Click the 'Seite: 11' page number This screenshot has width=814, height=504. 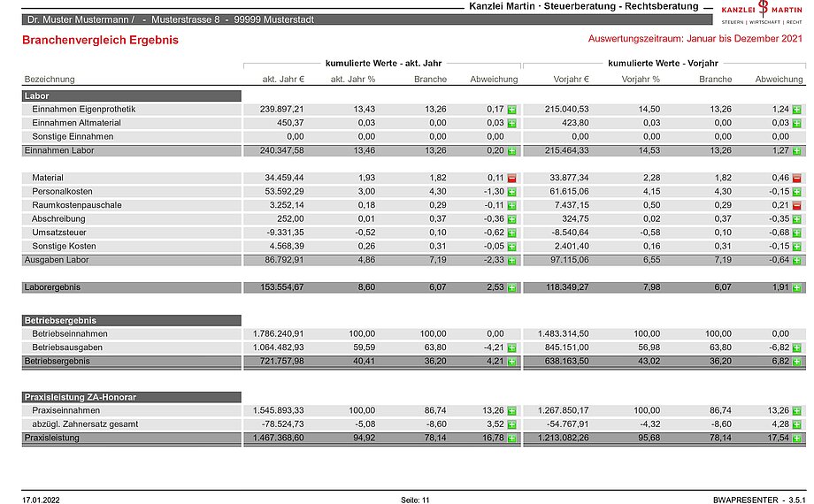(415, 500)
